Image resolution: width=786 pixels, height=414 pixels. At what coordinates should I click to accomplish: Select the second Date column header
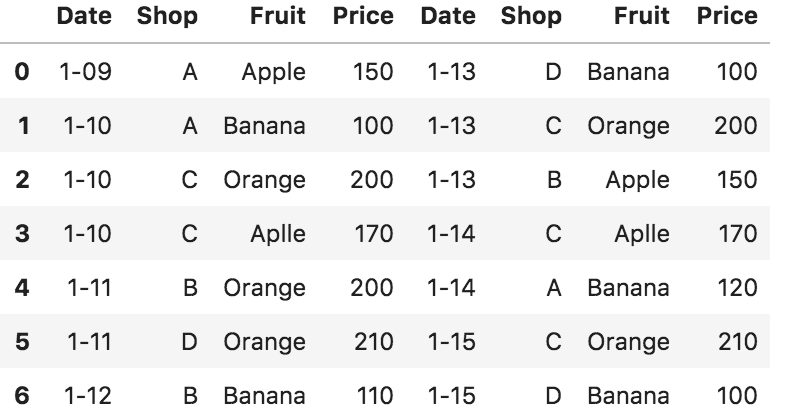[448, 16]
